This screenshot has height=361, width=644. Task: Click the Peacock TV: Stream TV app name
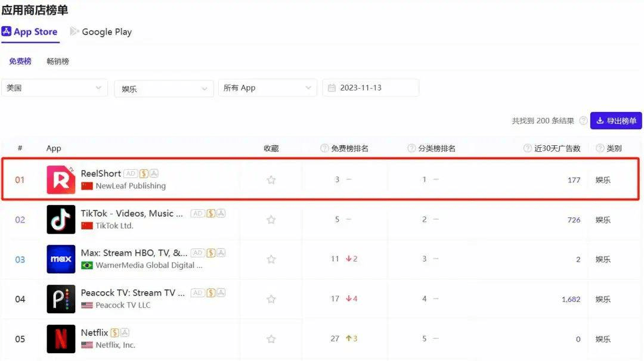[x=132, y=292]
